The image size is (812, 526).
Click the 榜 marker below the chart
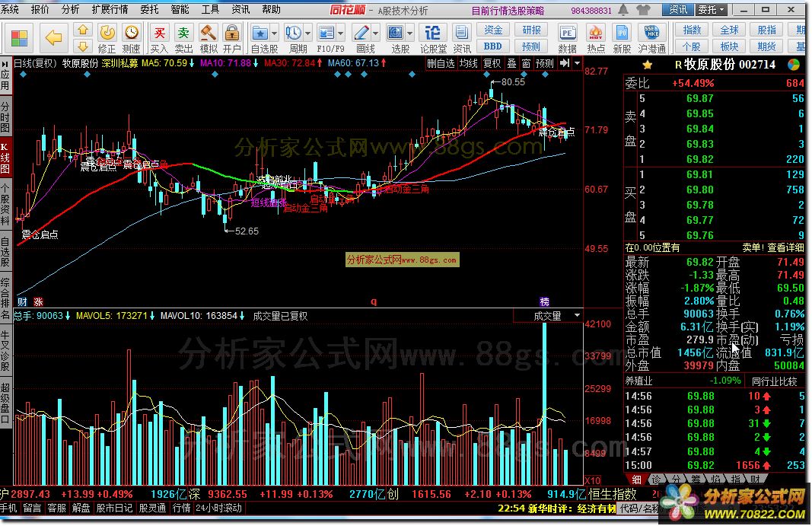(544, 301)
